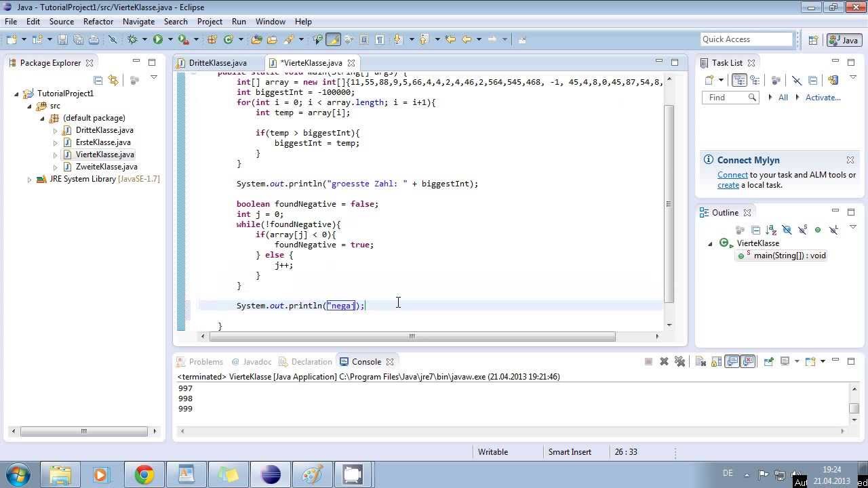Open Display Selected Console dropdown arrow
This screenshot has height=488, width=868.
click(x=797, y=362)
